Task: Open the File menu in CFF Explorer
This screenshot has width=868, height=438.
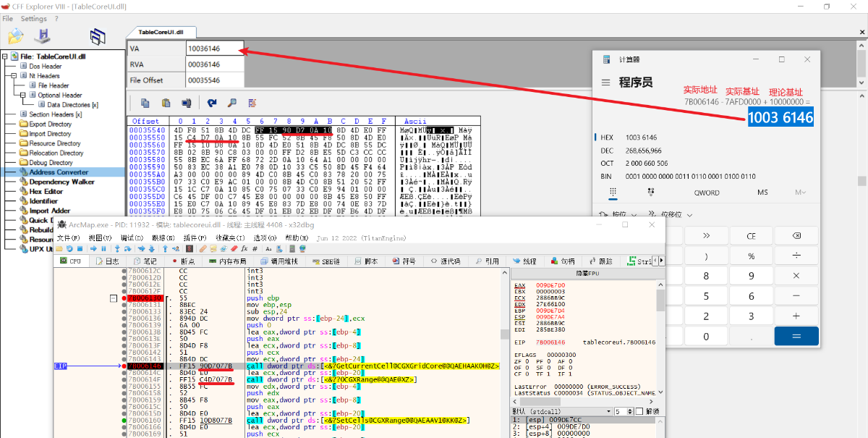Action: 8,19
